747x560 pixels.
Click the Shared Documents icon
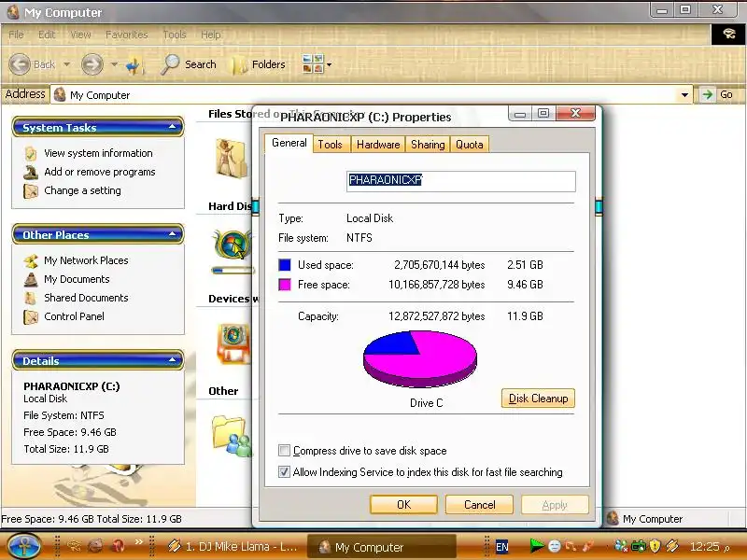(x=31, y=298)
